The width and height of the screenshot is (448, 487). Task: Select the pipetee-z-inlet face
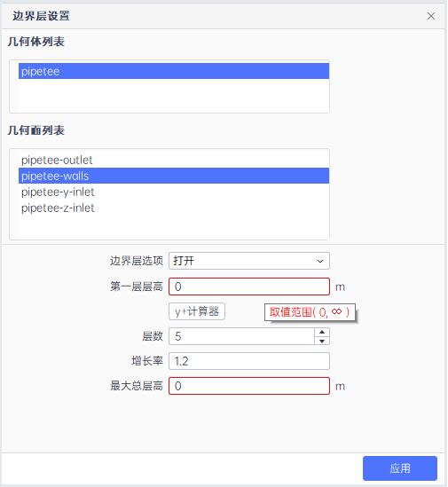[174, 208]
